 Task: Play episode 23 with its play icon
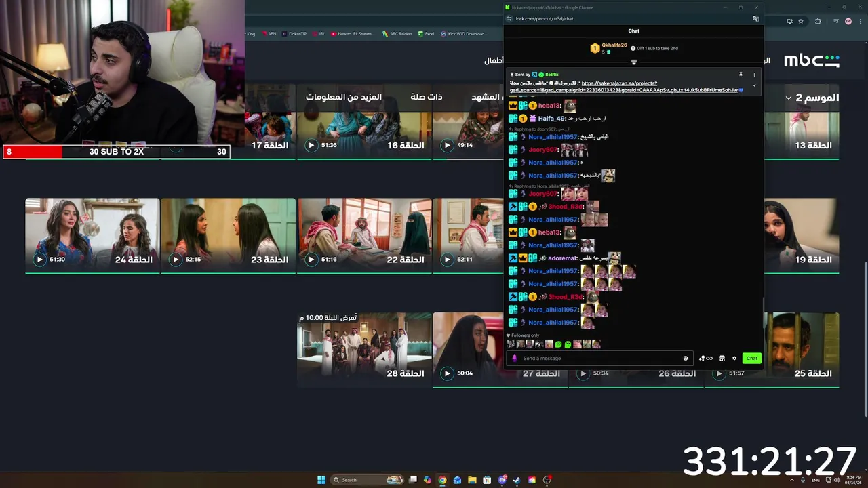click(176, 259)
